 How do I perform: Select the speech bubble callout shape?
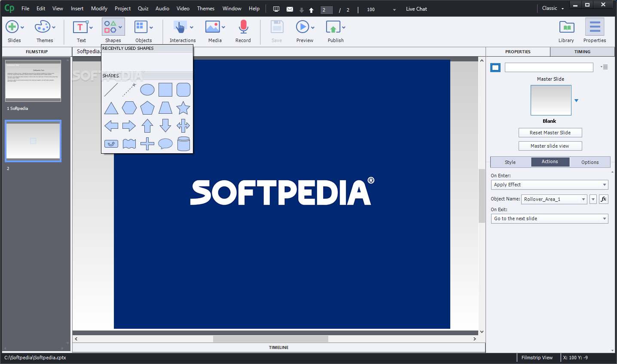tap(165, 144)
